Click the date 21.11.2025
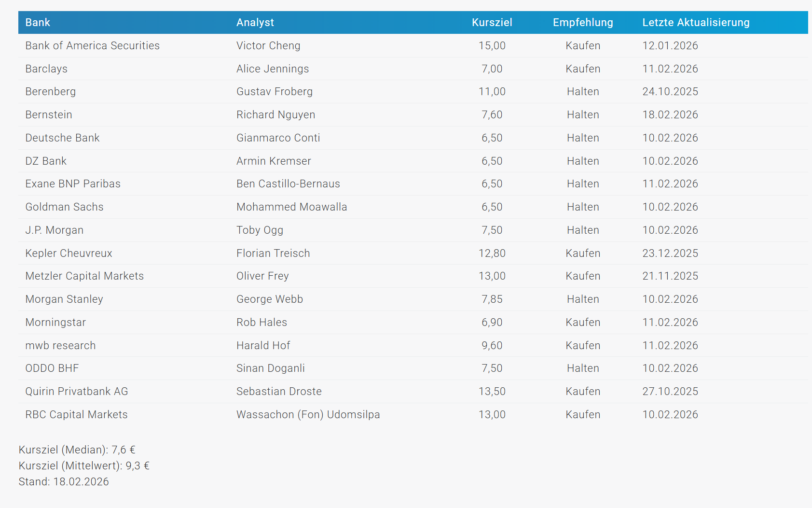 tap(670, 276)
